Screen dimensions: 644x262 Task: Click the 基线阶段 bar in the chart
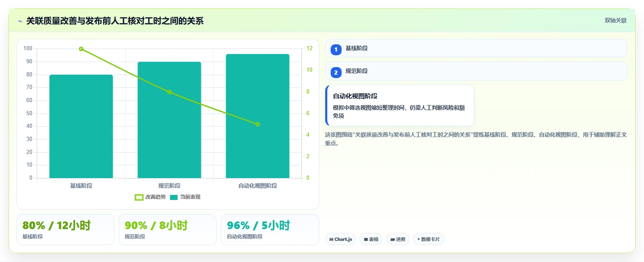pos(81,126)
